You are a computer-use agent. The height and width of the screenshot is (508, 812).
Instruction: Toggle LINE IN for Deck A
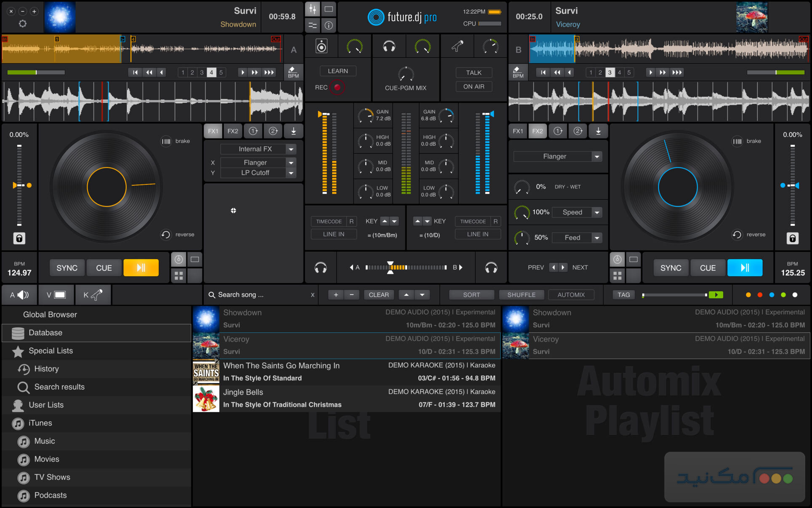(x=333, y=234)
